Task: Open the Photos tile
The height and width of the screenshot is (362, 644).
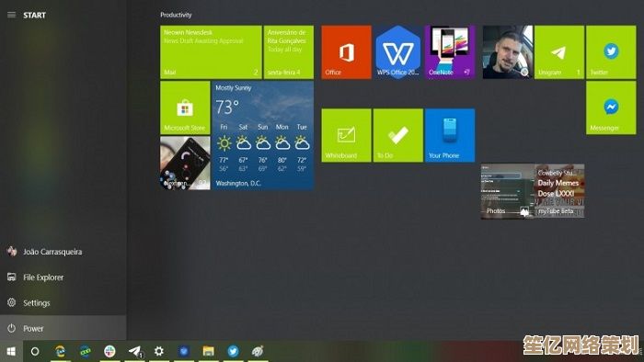Action: click(x=507, y=191)
